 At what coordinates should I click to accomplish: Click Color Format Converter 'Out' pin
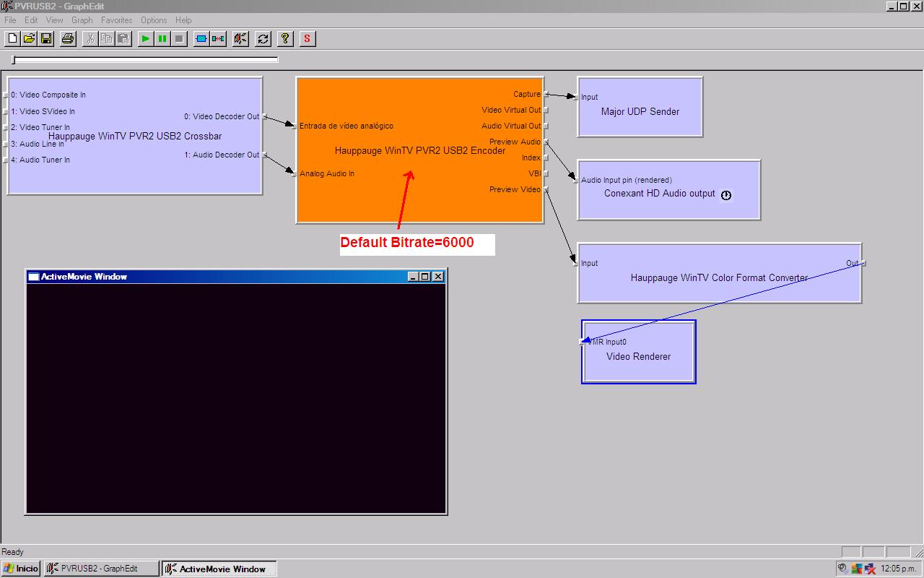(x=864, y=263)
